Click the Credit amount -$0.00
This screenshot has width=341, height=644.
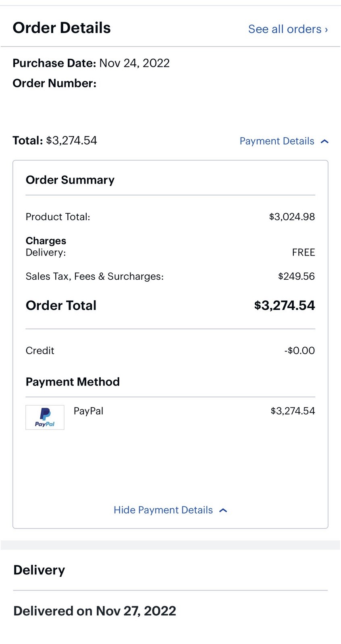[x=299, y=351]
